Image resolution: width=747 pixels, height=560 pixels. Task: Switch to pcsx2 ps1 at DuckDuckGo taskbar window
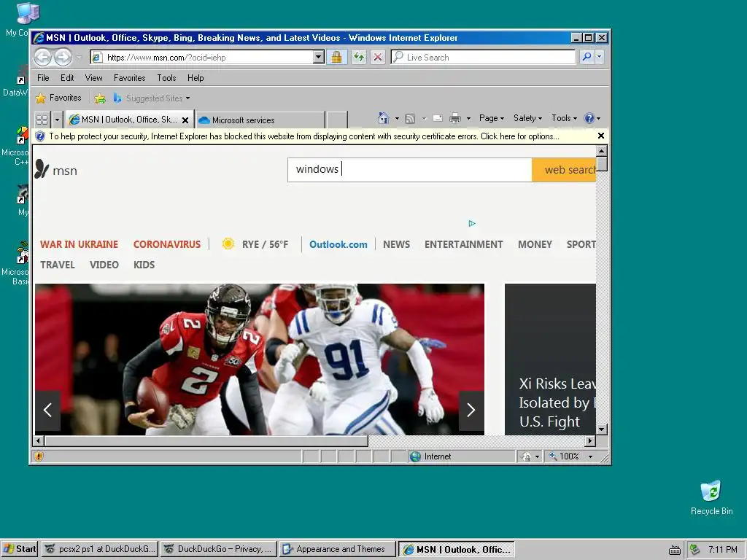coord(99,549)
